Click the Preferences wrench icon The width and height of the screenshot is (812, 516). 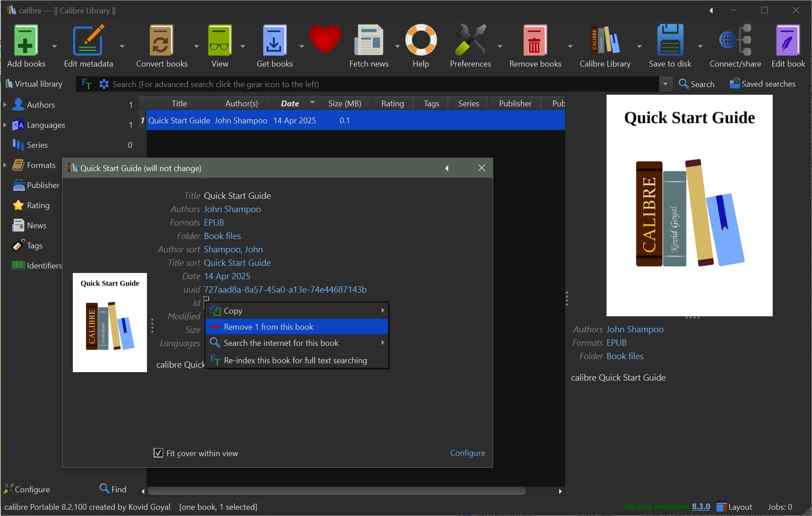pyautogui.click(x=470, y=41)
